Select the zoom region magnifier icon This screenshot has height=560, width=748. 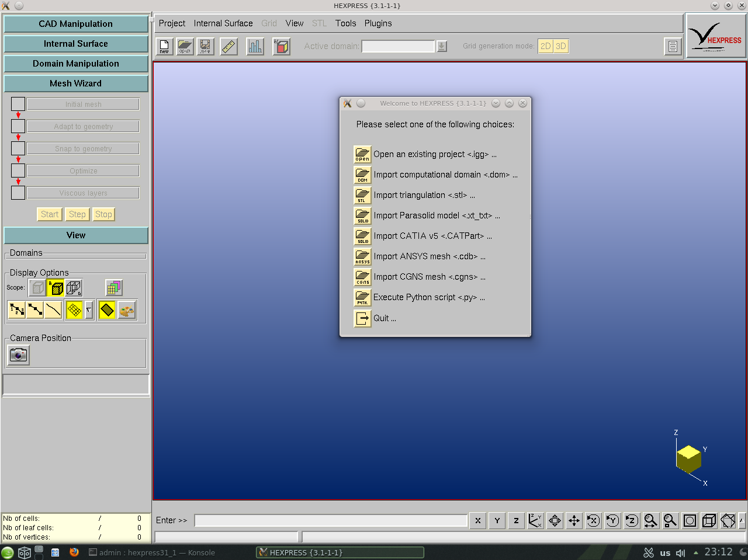[x=670, y=520]
